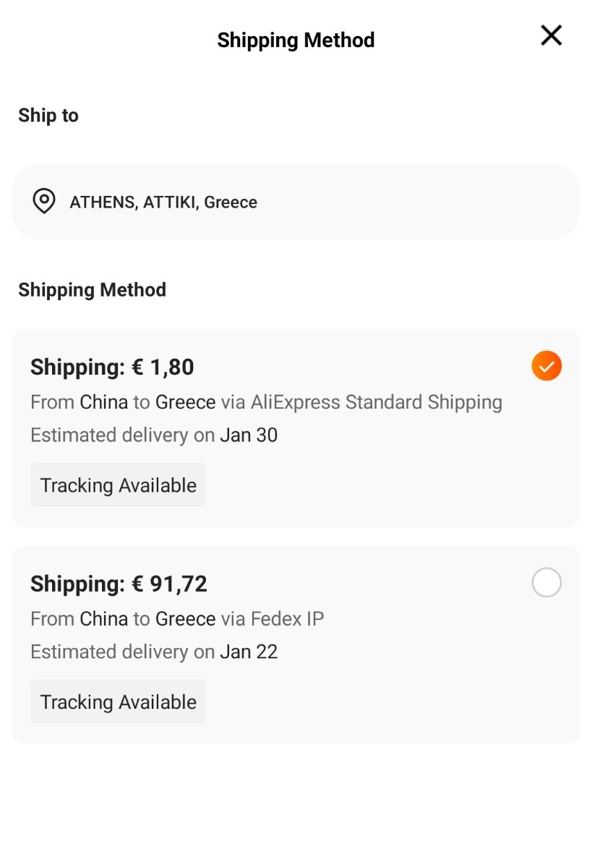Choose the € 1,80 shipping option card

tap(296, 428)
